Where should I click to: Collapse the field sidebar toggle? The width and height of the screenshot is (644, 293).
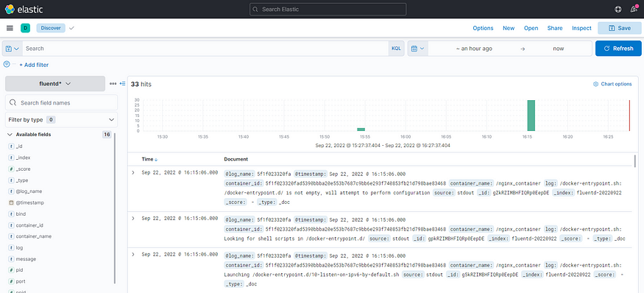click(x=122, y=83)
